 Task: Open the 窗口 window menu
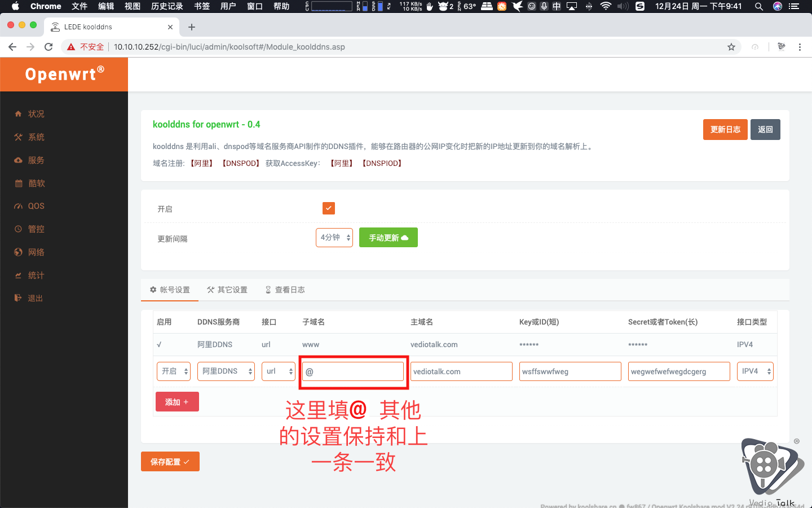(x=255, y=6)
